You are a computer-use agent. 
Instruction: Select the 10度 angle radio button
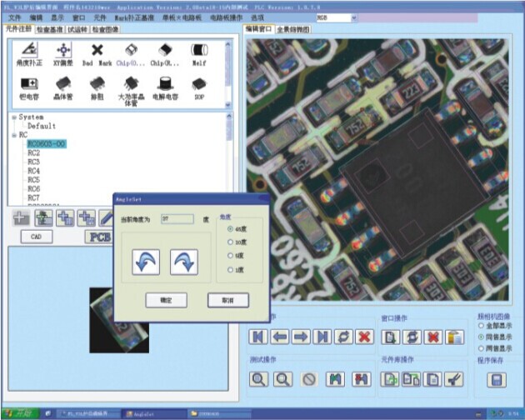click(230, 242)
